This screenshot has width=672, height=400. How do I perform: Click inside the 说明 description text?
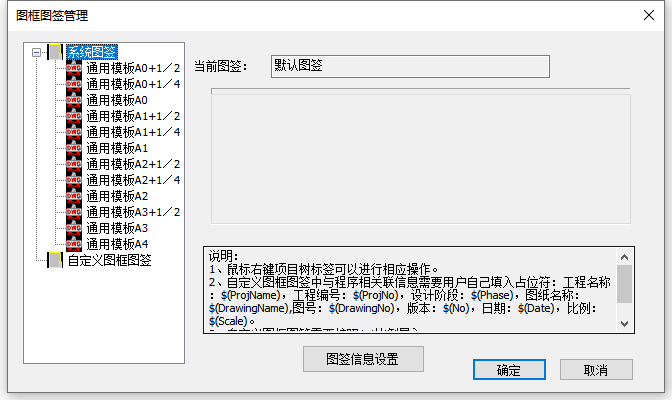click(x=410, y=290)
